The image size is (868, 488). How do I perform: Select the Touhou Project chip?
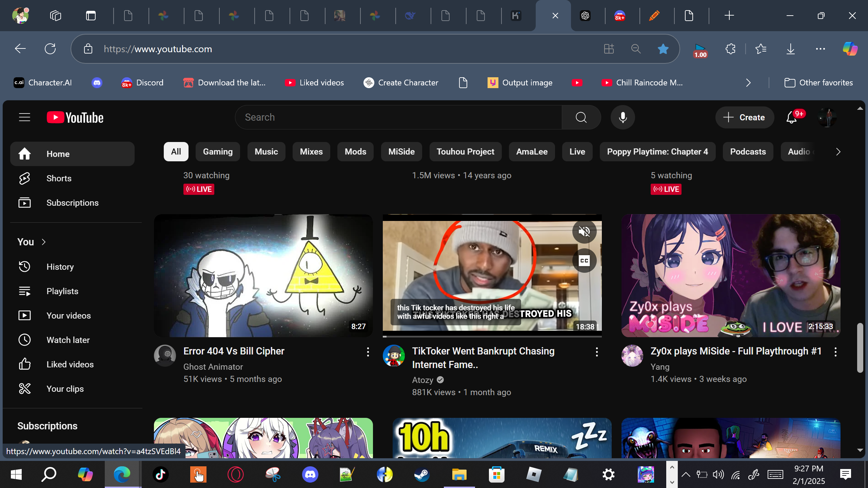click(x=465, y=152)
